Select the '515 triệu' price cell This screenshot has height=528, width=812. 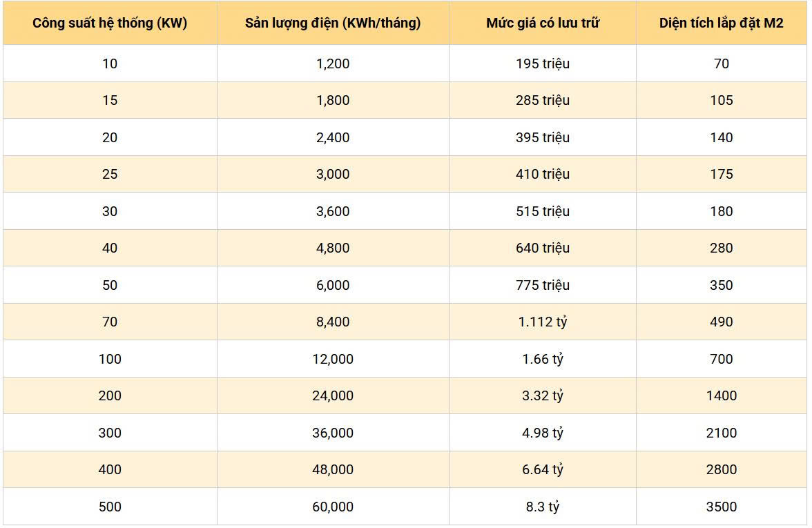pos(543,211)
